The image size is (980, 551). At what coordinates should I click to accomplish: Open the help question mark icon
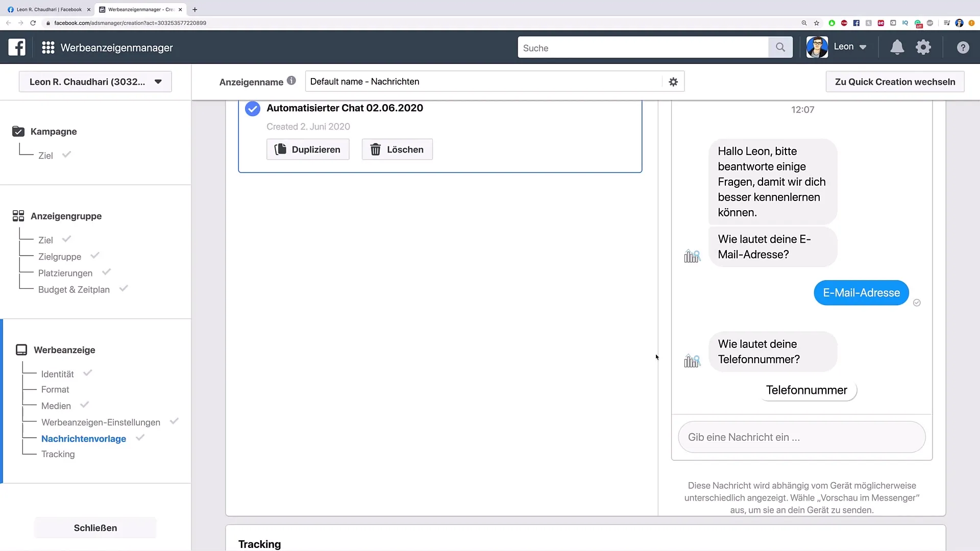(x=963, y=47)
